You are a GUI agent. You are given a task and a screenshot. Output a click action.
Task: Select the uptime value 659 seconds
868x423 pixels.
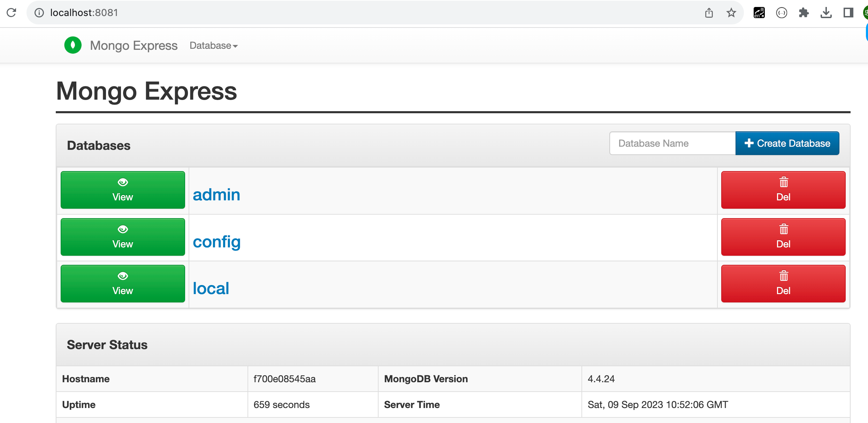pos(282,405)
